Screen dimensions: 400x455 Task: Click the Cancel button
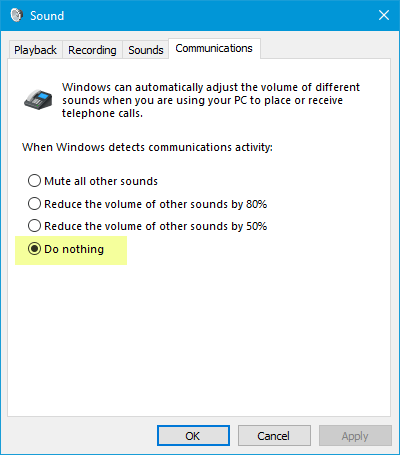pyautogui.click(x=274, y=436)
